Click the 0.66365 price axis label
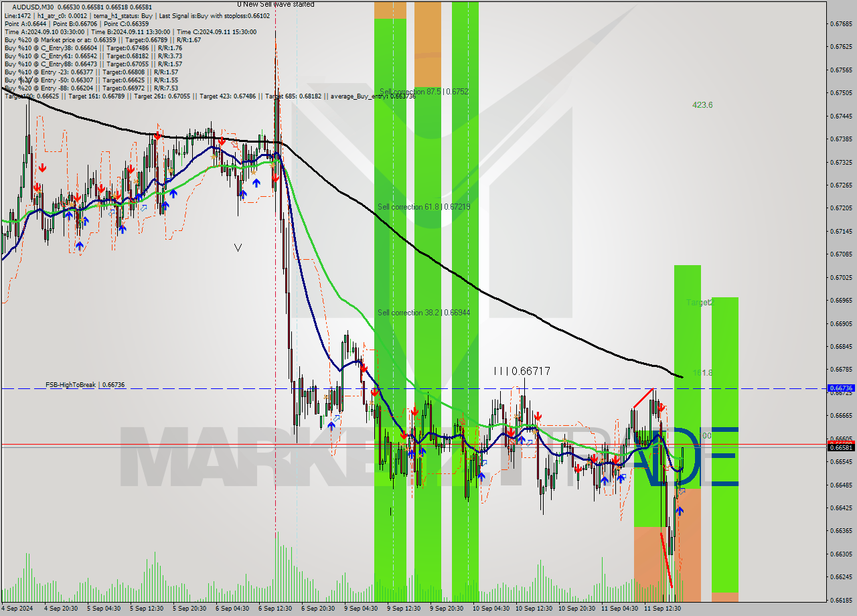857x616 pixels. tap(841, 531)
